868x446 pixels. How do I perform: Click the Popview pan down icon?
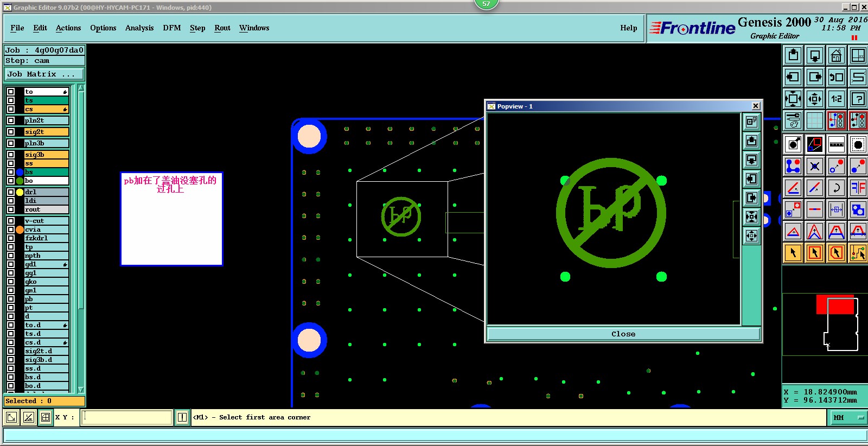point(751,160)
